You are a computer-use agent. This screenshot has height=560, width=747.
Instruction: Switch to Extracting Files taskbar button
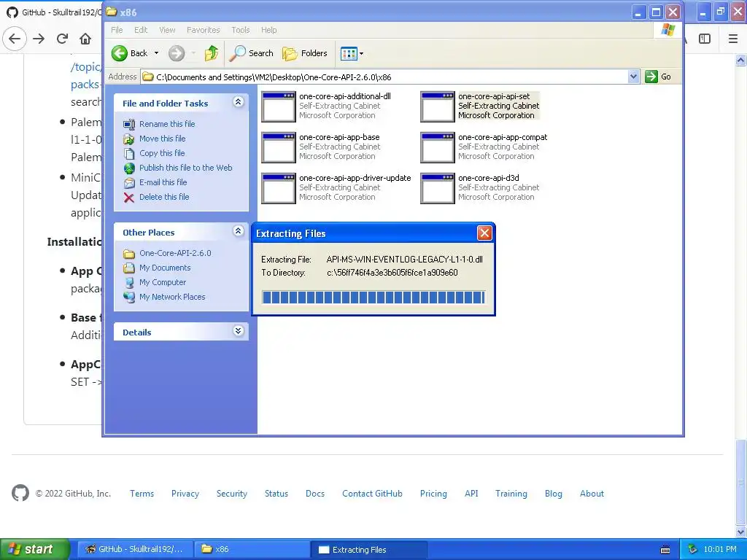[368, 549]
